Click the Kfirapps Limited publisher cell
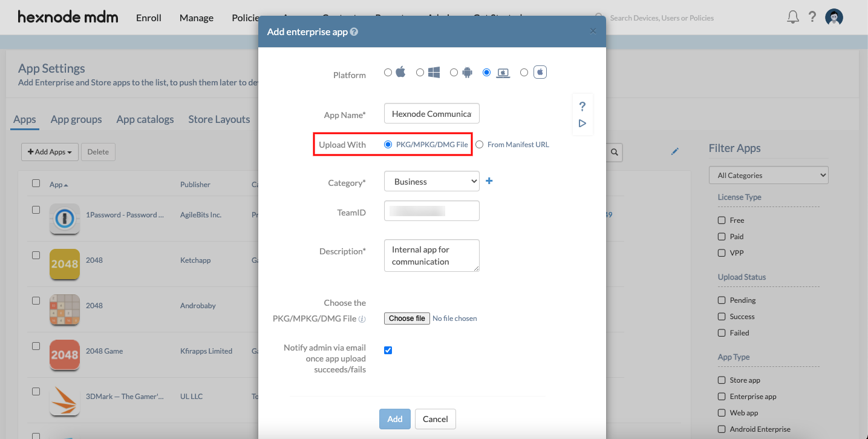Viewport: 868px width, 439px height. [206, 351]
